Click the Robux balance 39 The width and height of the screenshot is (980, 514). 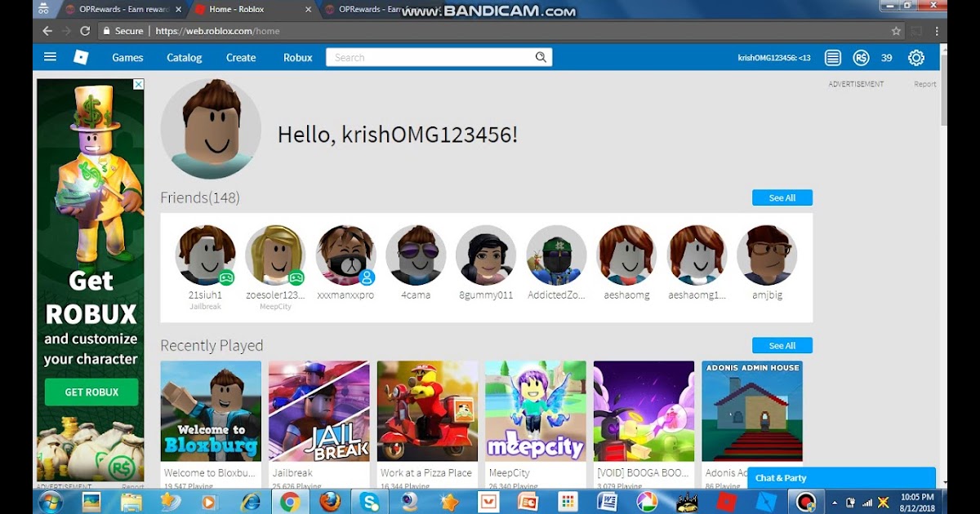(x=887, y=57)
